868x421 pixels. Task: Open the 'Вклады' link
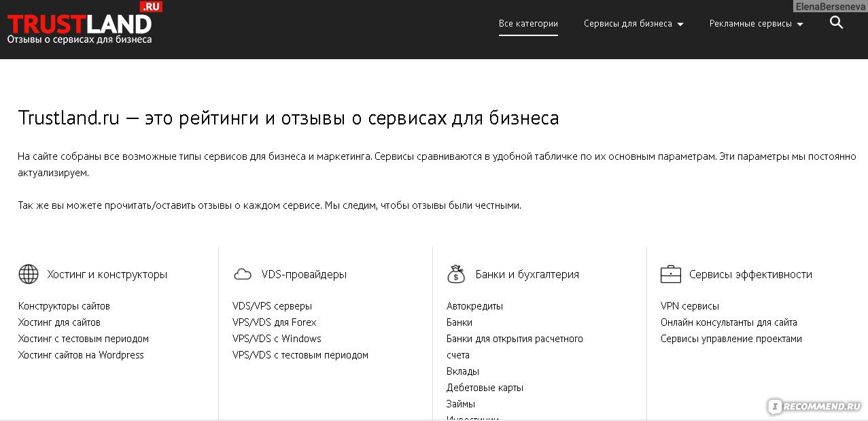pos(463,371)
